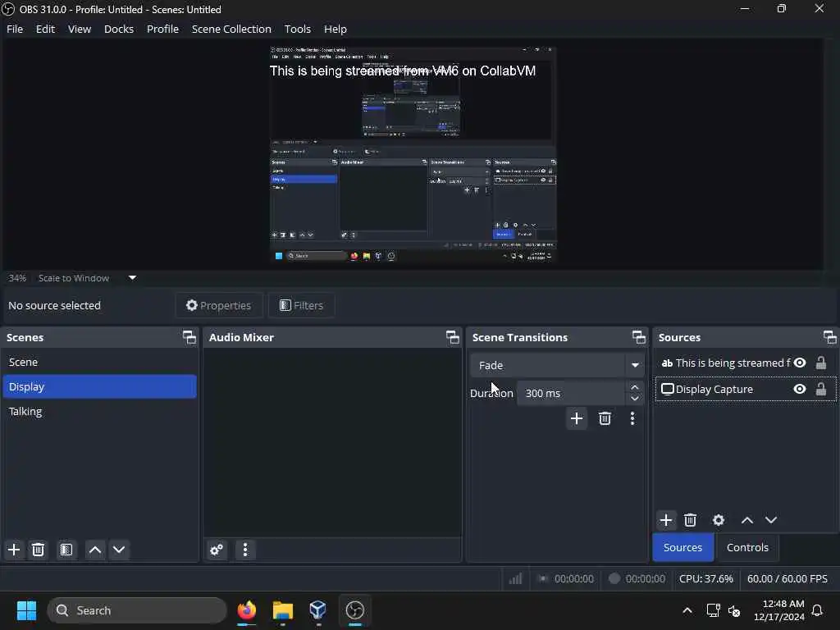Screen dimensions: 840x630
Task: Open the clock showing 12:48 AM
Action: pos(779,610)
